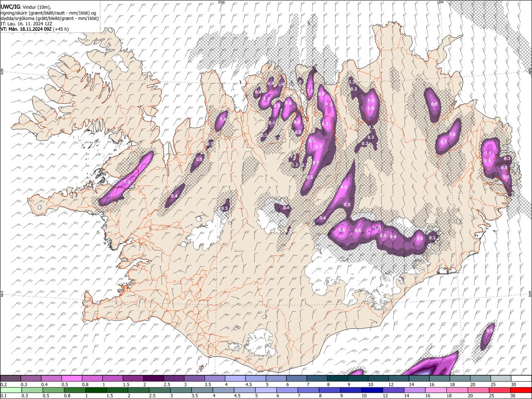
Task: Click the "slydda/snjókoma (grátt/bleikt/grænt - mm/1klst)" line
Action: pyautogui.click(x=49, y=18)
